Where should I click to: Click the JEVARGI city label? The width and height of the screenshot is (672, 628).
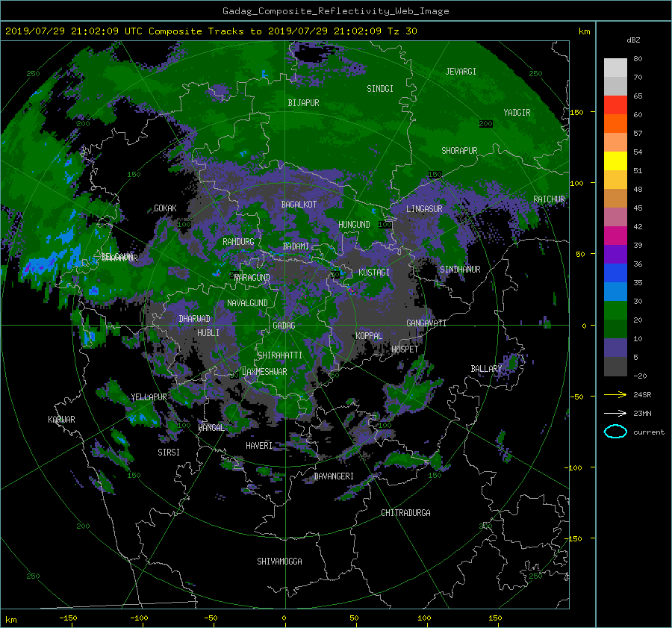461,72
